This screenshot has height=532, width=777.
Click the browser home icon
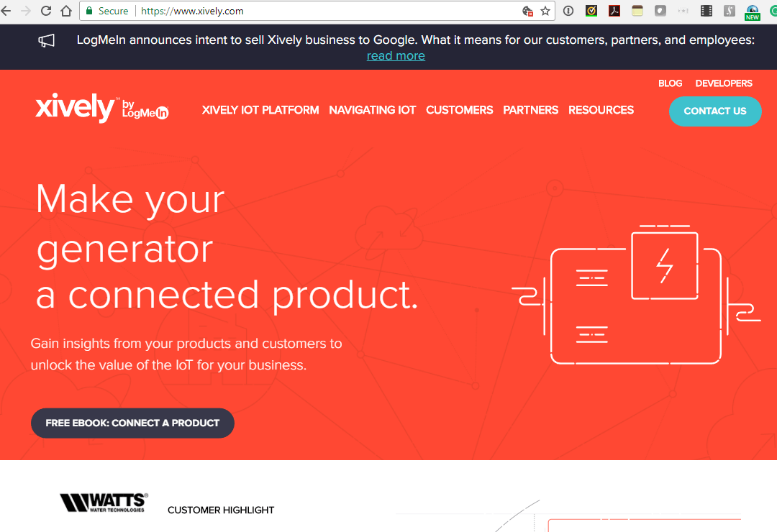(67, 11)
